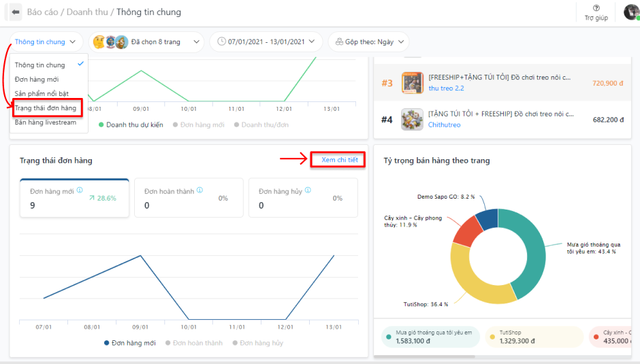Image resolution: width=640 pixels, height=364 pixels.
Task: Toggle Đơn hàng mới legend in order status chart
Action: [x=130, y=343]
